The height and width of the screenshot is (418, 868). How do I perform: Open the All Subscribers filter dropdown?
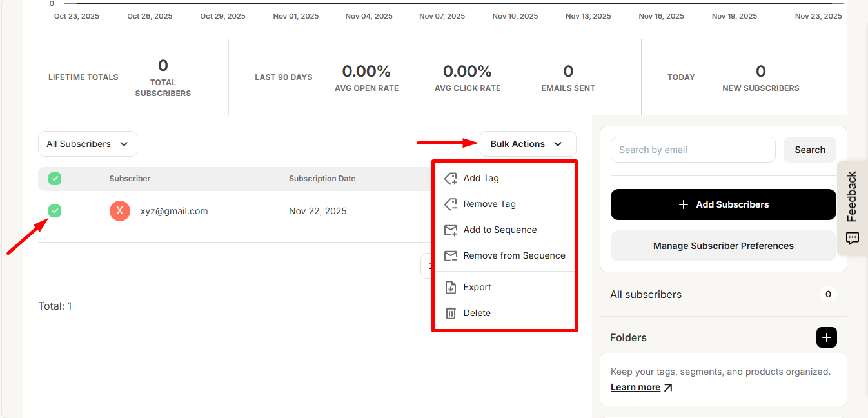88,144
